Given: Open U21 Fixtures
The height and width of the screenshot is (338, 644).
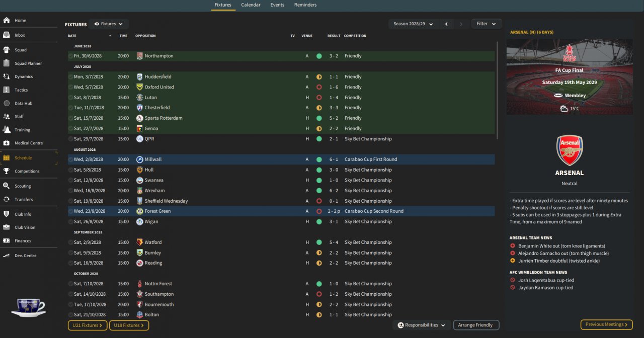Looking at the screenshot, I should point(88,325).
